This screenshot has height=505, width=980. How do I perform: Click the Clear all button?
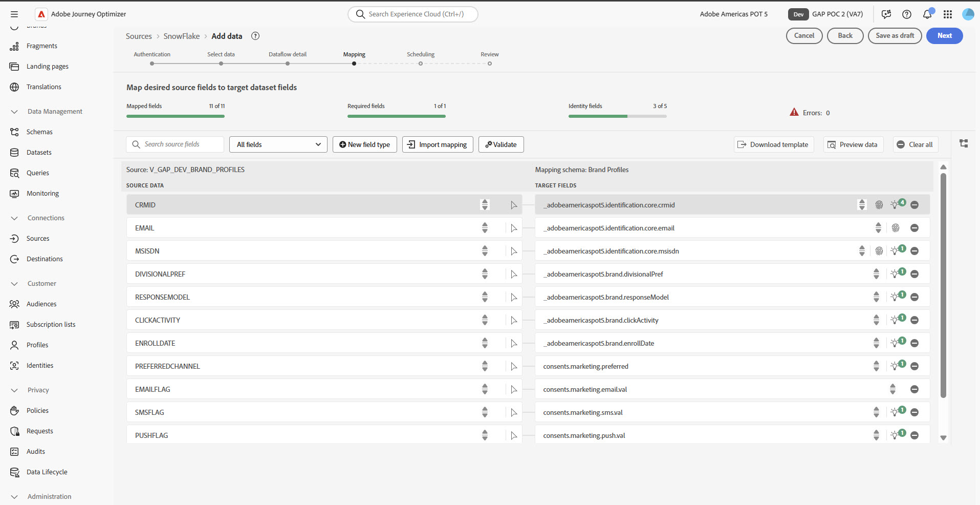click(915, 144)
